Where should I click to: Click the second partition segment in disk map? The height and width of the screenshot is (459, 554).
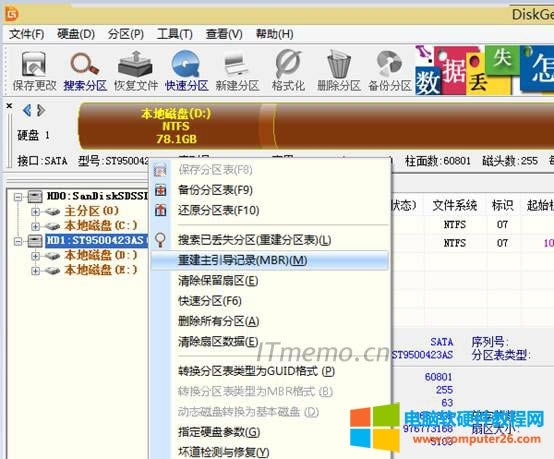[414, 126]
